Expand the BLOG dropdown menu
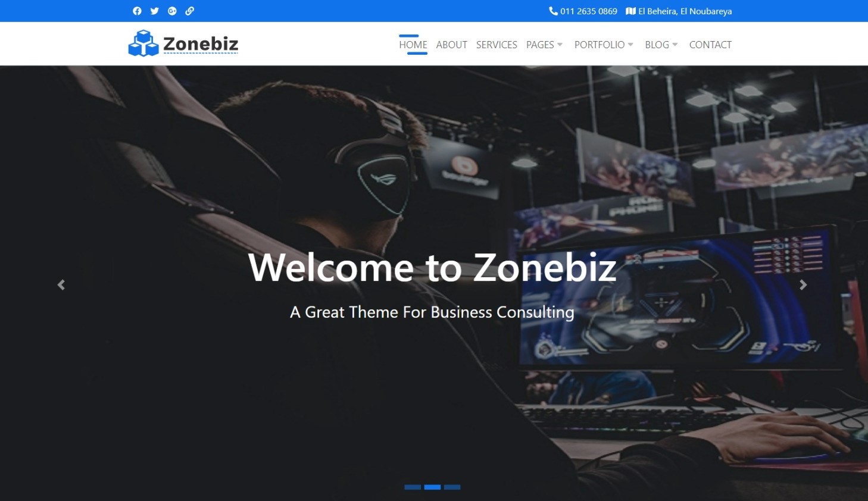 pyautogui.click(x=661, y=45)
